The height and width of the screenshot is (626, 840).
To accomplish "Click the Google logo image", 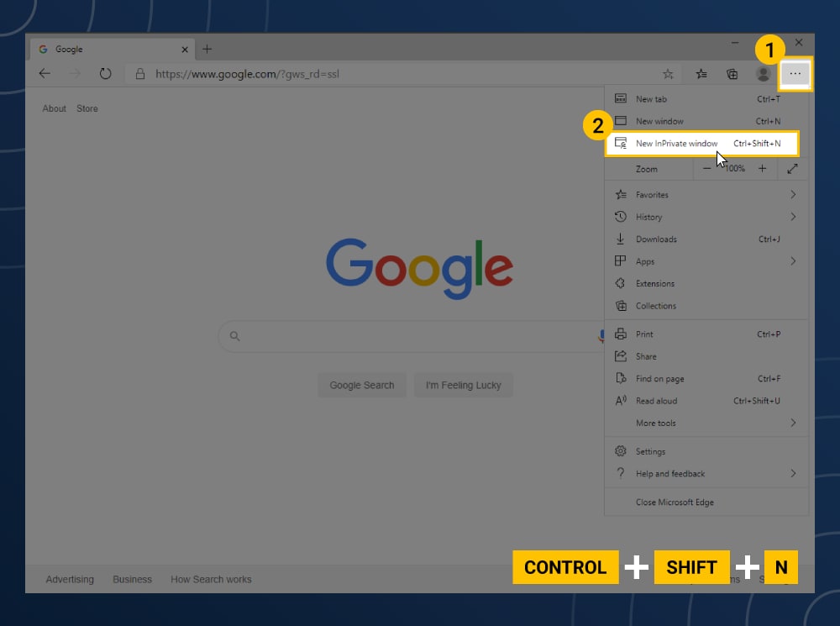I will coord(419,268).
